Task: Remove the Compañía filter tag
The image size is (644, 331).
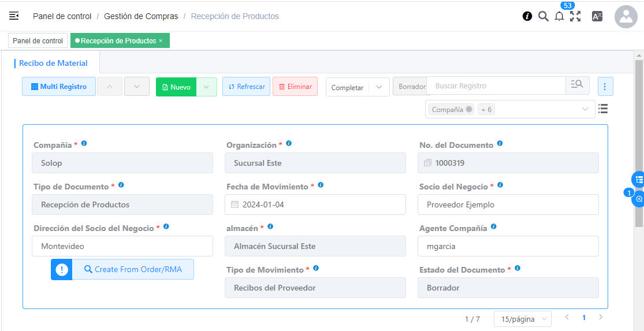Action: pos(469,109)
